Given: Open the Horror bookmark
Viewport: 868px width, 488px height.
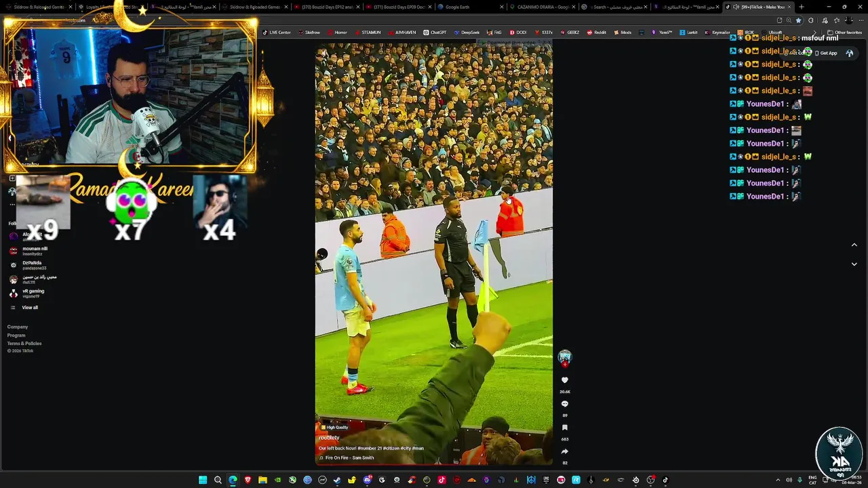Looking at the screenshot, I should point(338,33).
